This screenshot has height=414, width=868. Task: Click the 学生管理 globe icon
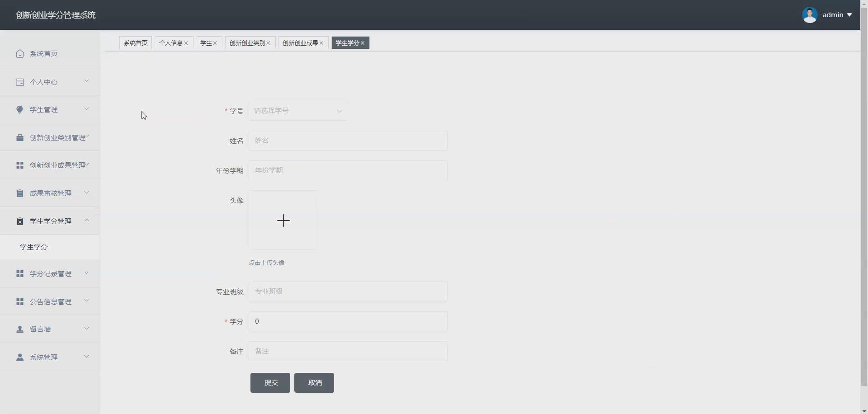click(x=20, y=109)
